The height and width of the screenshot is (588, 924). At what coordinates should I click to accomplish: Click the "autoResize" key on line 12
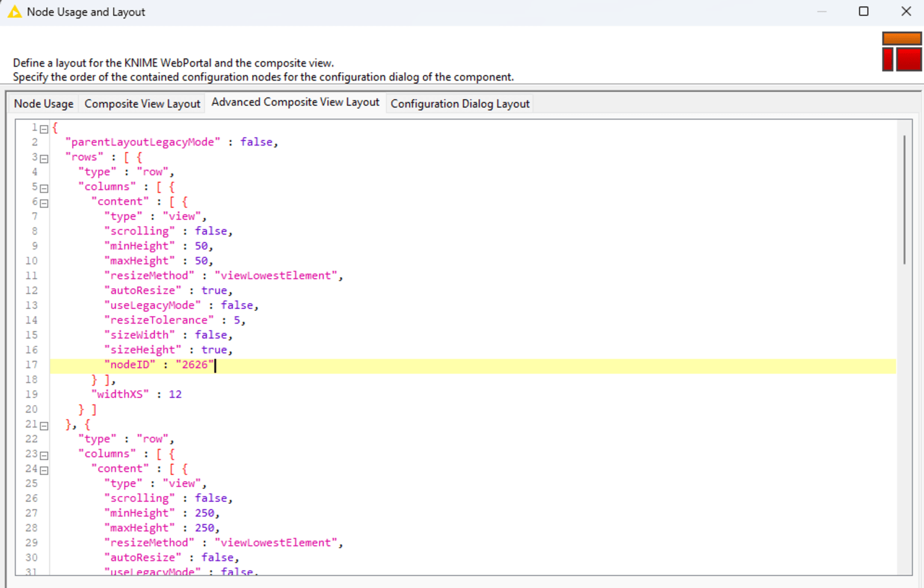(x=143, y=290)
